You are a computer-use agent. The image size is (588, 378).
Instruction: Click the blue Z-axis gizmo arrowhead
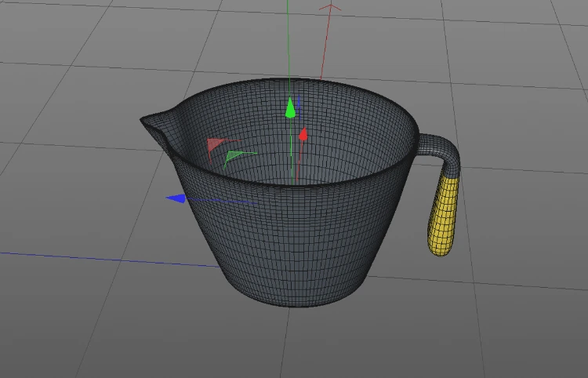(x=176, y=198)
